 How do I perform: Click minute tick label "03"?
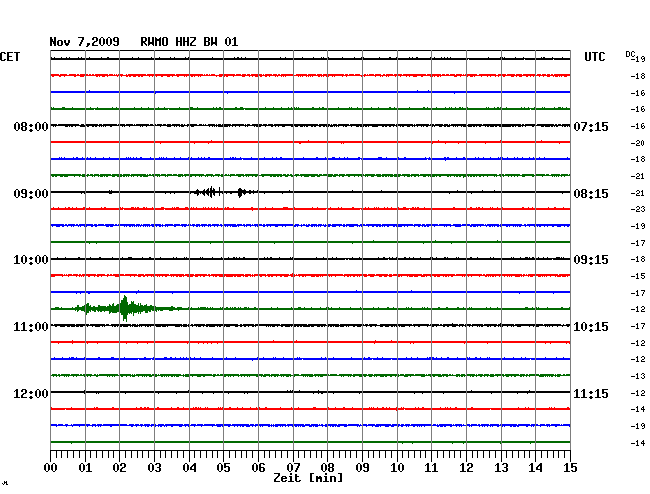[x=154, y=468]
